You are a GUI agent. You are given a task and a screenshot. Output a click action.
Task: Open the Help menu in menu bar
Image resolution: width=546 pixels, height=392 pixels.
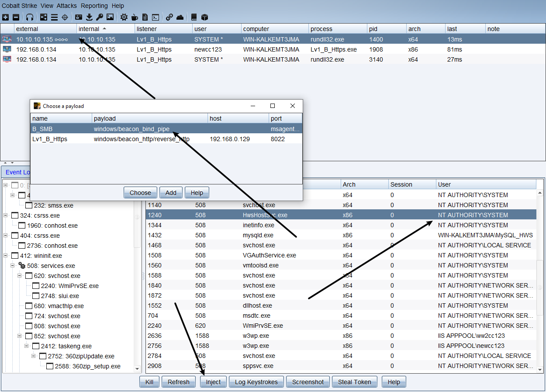[x=117, y=6]
